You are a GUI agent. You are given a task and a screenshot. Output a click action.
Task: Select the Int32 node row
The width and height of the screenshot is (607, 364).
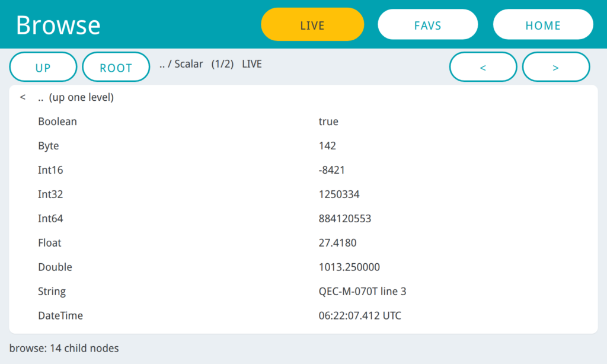303,194
